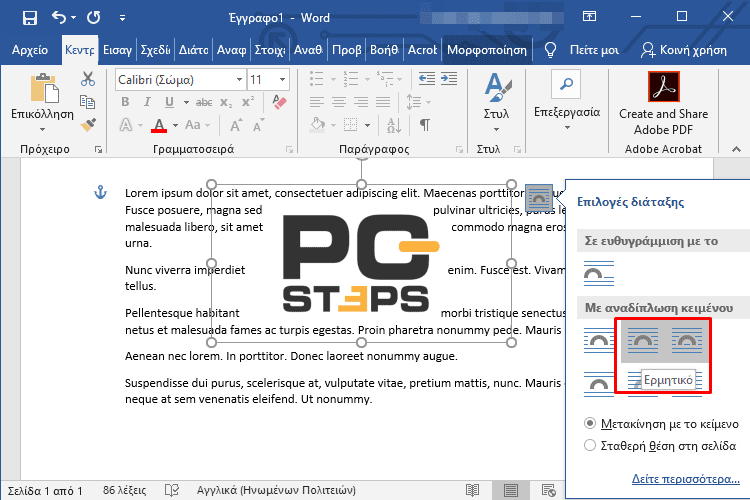Screen dimensions: 750x500
Task: Open the font size 11 dropdown
Action: coord(282,79)
